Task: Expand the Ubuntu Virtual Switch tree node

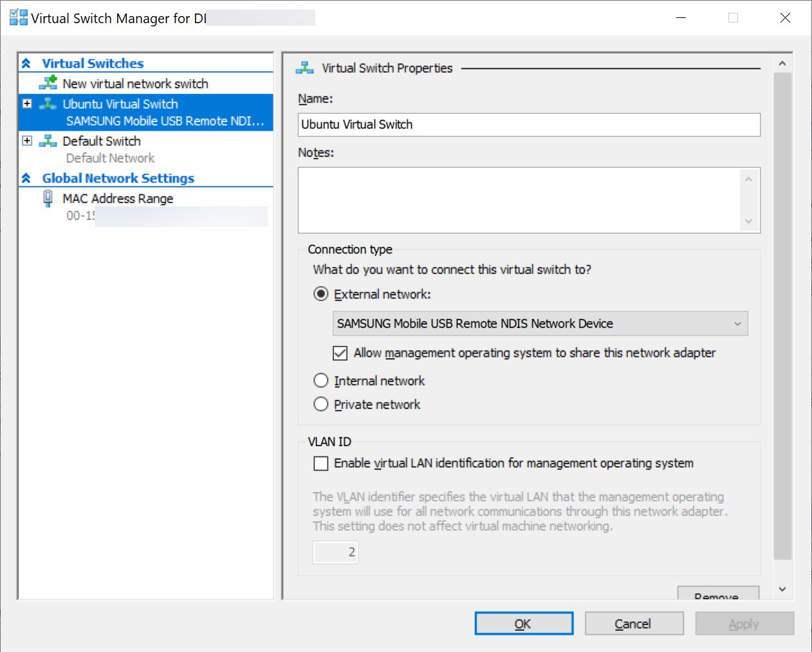Action: click(27, 104)
